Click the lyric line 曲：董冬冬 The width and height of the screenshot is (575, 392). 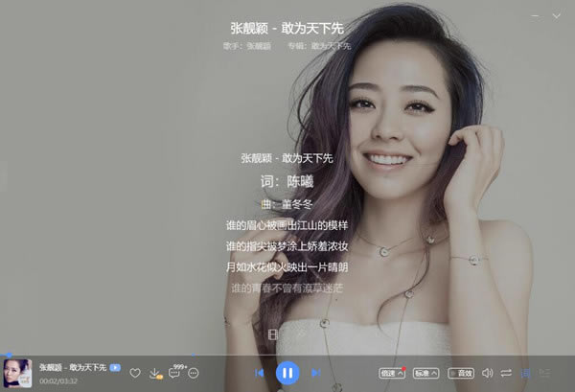pyautogui.click(x=287, y=204)
